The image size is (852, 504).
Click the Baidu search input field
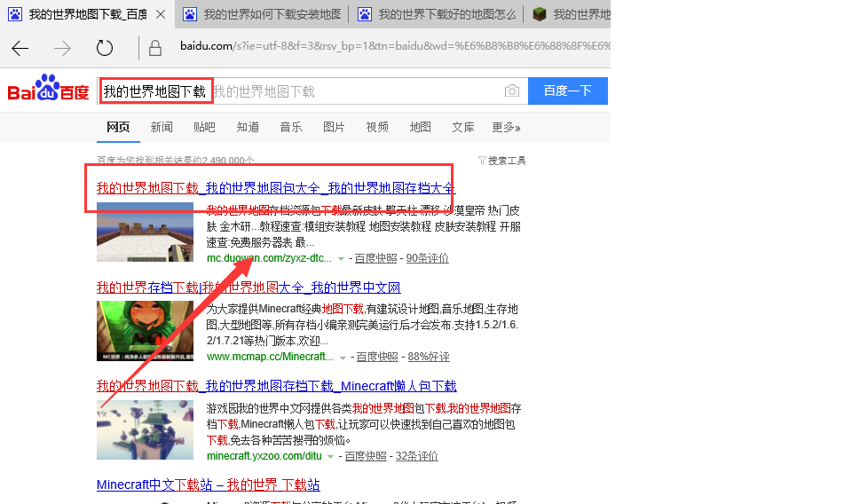click(x=312, y=91)
